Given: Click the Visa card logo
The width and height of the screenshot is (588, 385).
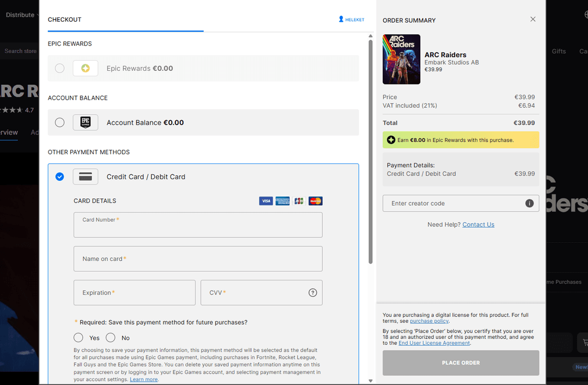Looking at the screenshot, I should [266, 201].
